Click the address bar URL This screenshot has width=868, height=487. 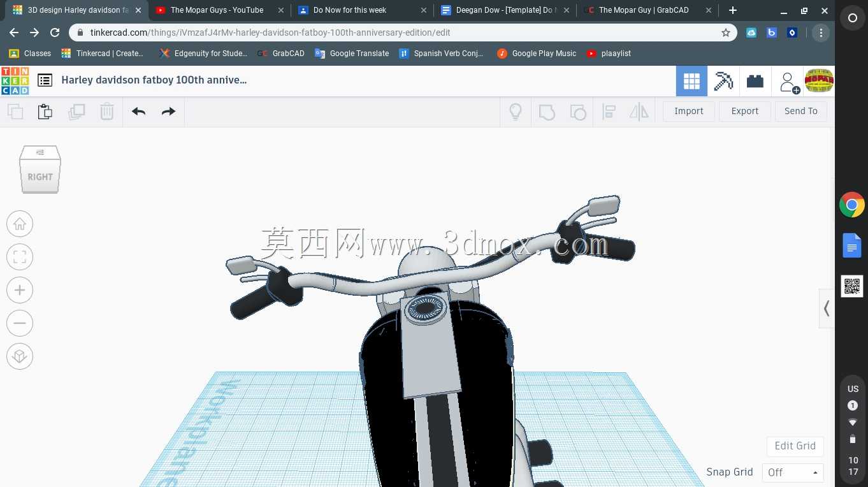[270, 33]
